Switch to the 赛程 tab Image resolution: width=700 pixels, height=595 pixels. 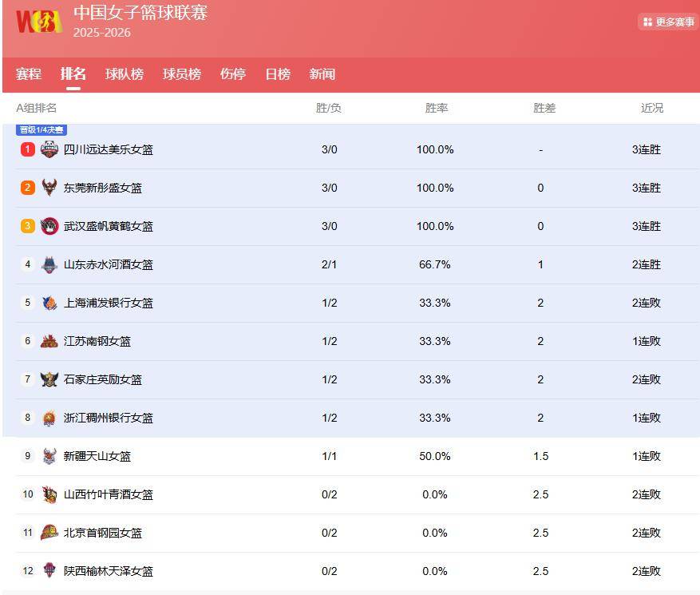point(29,74)
